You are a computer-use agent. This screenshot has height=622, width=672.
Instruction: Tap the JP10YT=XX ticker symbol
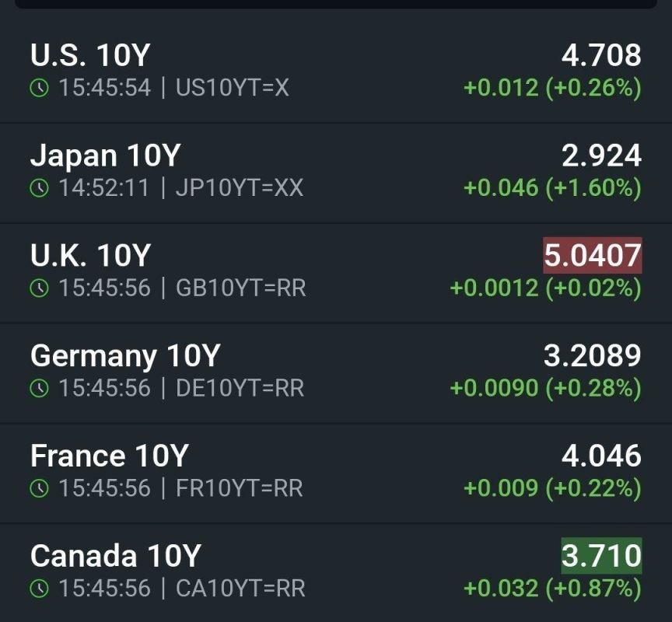click(239, 188)
